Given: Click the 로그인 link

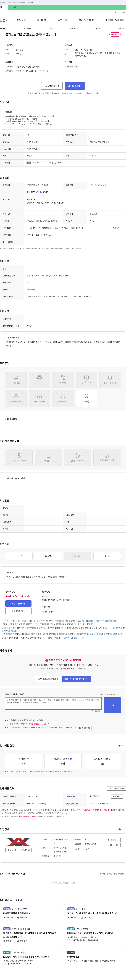Looking at the screenshot, I should (118, 13).
